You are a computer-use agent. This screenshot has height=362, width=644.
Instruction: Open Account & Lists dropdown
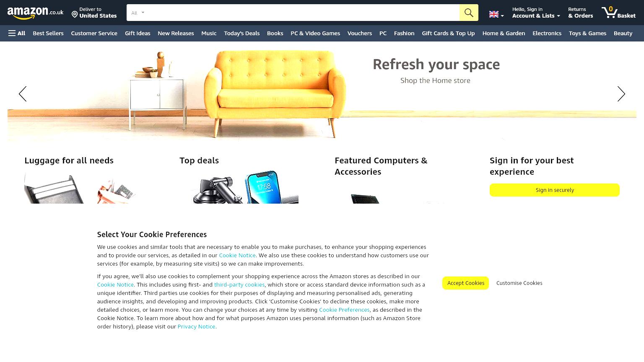[536, 13]
